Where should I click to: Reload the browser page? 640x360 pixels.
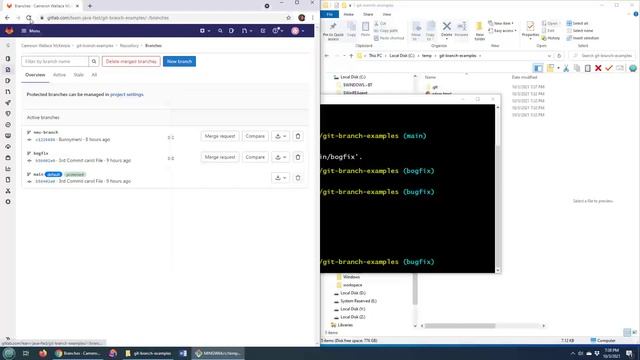pyautogui.click(x=29, y=18)
